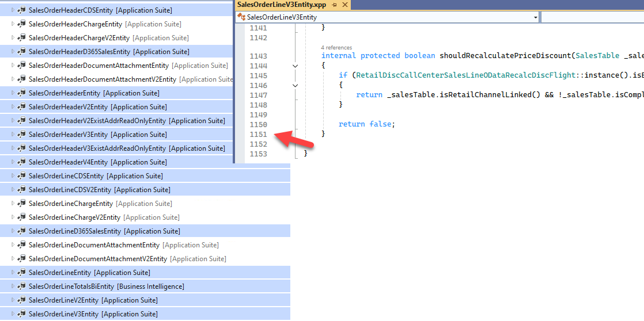Viewport: 644px width, 321px height.
Task: Click entity icon of SalesOrderLineD365SalesEntity
Action: coord(22,231)
